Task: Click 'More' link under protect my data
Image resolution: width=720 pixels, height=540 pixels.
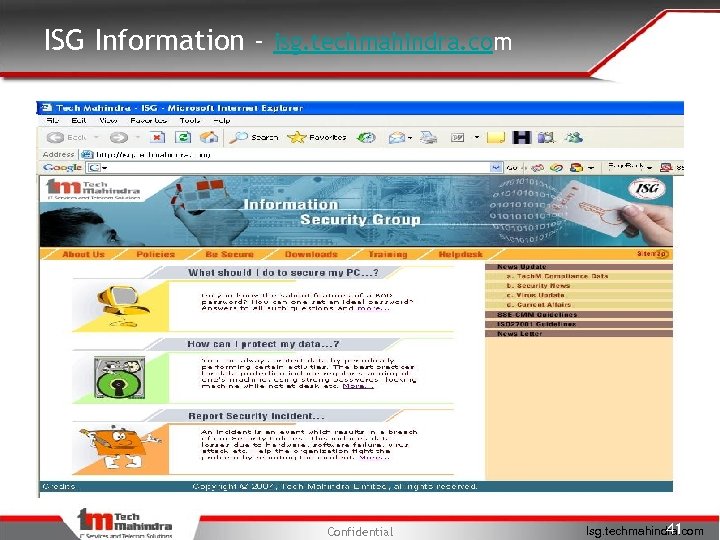Action: point(358,386)
